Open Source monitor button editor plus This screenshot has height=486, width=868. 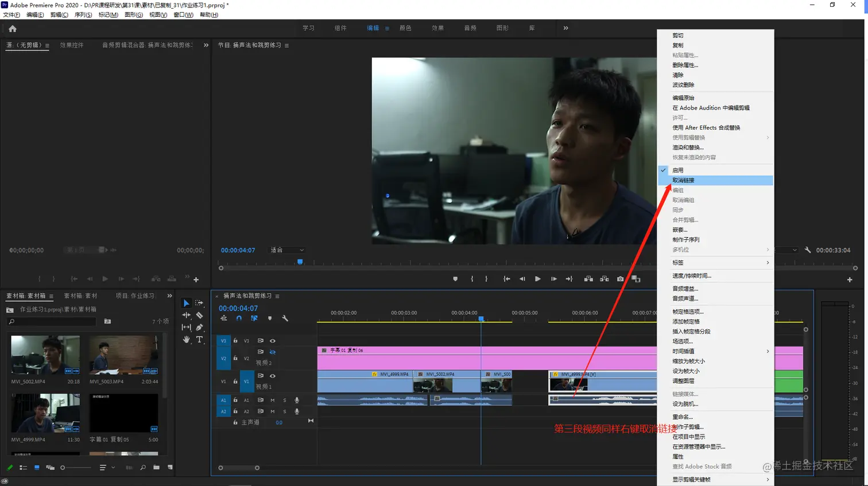click(196, 279)
